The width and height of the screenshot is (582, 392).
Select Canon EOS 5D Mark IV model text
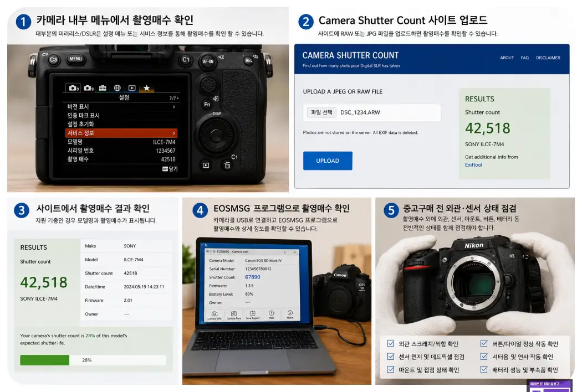[263, 261]
